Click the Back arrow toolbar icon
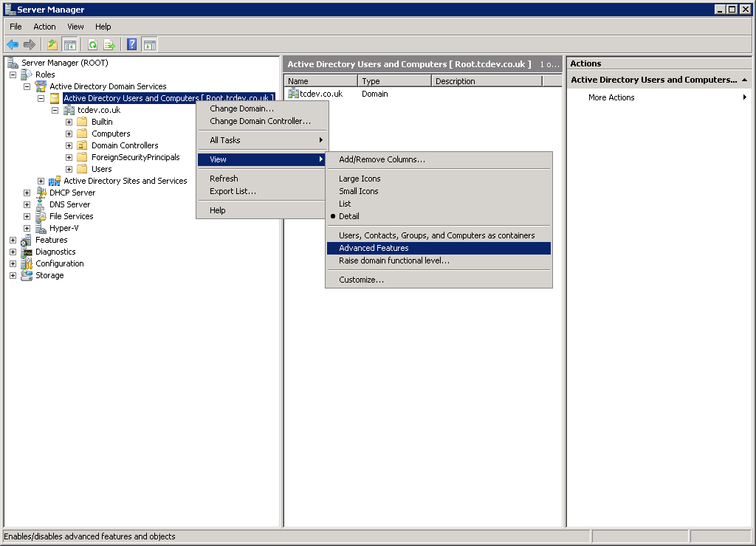756x546 pixels. 13,45
